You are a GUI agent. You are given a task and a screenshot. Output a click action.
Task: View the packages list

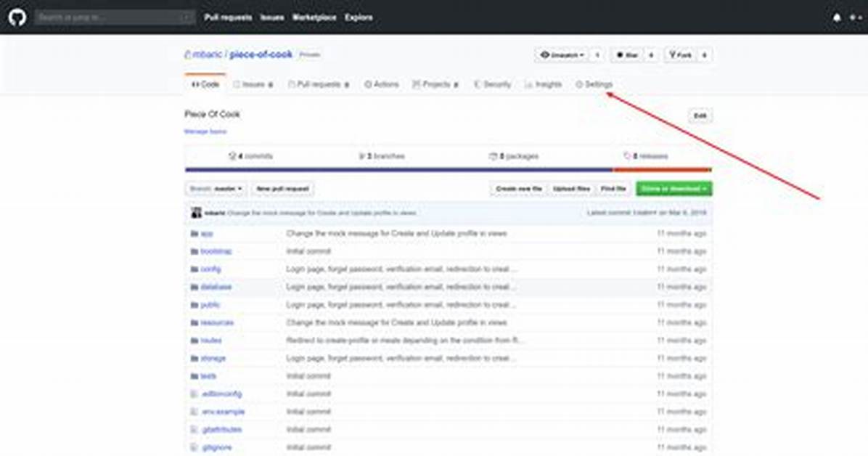[514, 156]
